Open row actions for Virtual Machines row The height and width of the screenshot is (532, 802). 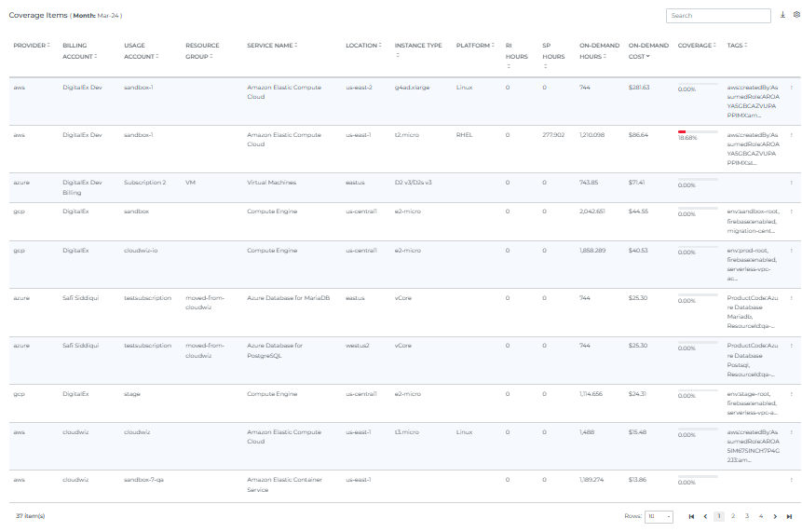point(791,183)
